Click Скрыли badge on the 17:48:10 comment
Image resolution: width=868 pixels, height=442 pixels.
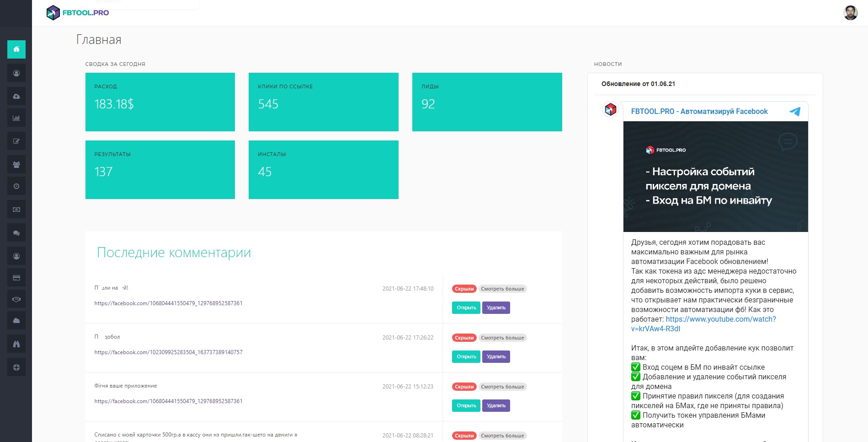pyautogui.click(x=464, y=289)
